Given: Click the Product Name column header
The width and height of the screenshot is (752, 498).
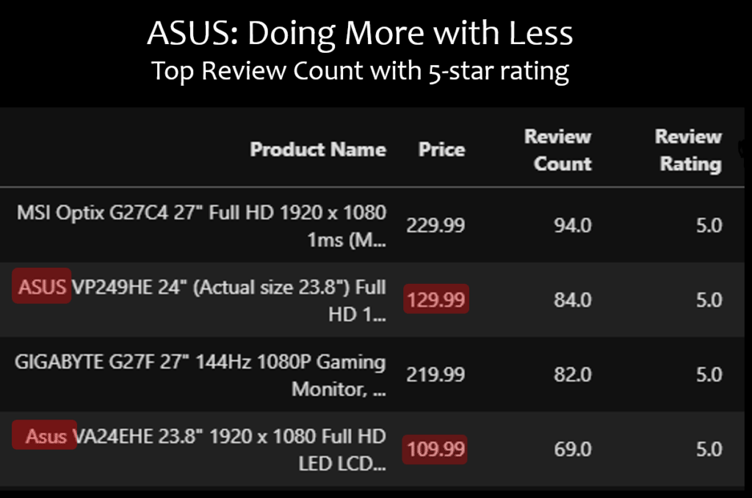Looking at the screenshot, I should 317,150.
